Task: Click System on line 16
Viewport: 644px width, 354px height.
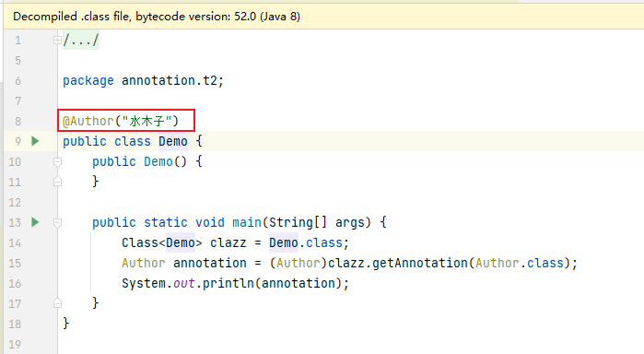Action: point(144,283)
